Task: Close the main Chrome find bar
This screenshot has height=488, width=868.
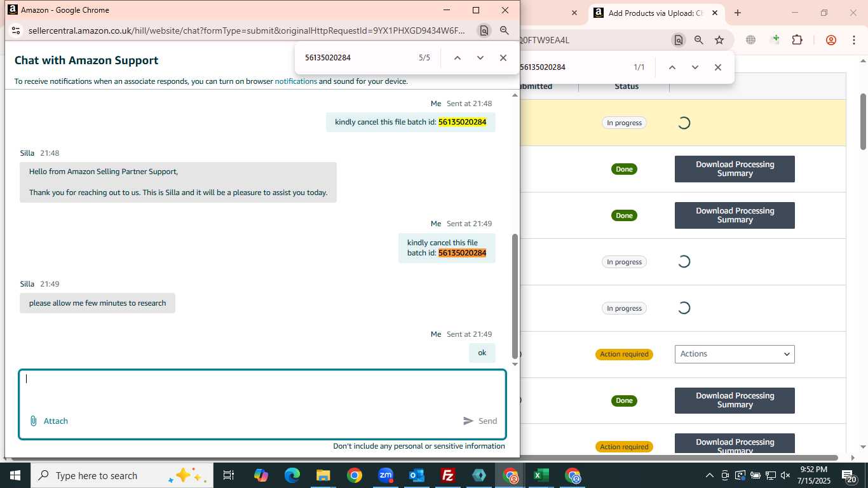Action: pyautogui.click(x=718, y=67)
